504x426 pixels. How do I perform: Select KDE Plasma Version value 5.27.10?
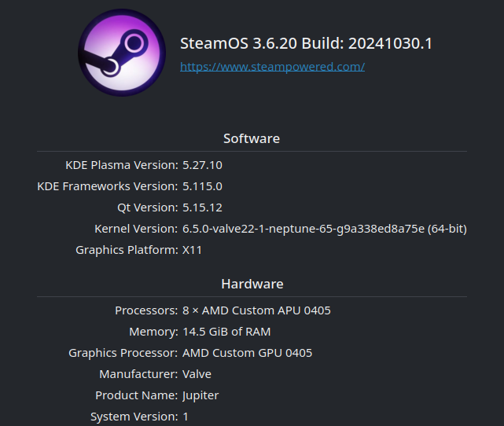(x=202, y=165)
